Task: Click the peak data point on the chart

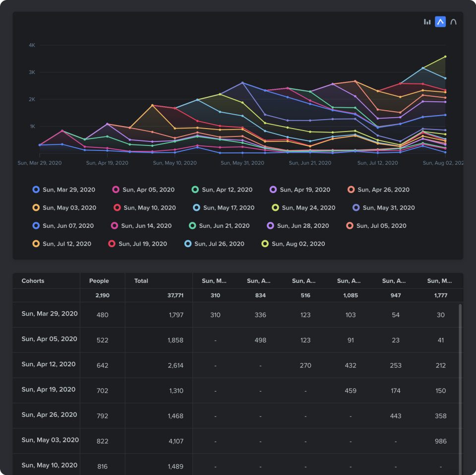Action: (x=446, y=57)
